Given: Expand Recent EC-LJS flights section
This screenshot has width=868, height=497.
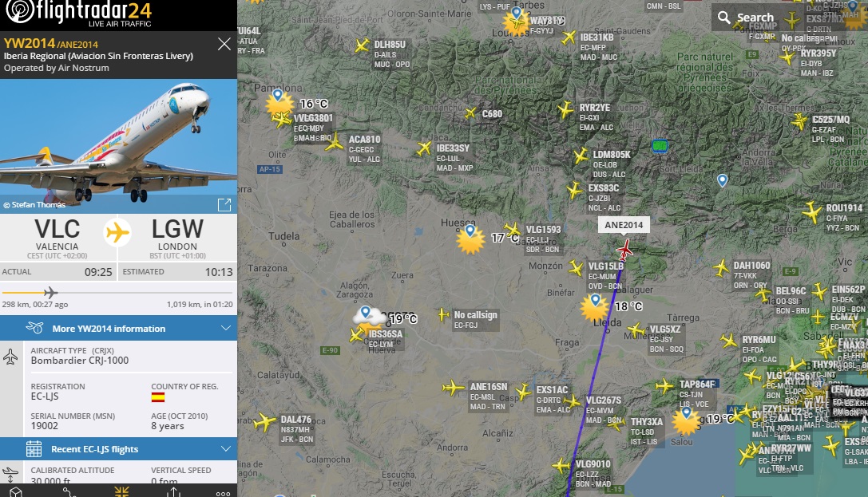Looking at the screenshot, I should [x=118, y=449].
